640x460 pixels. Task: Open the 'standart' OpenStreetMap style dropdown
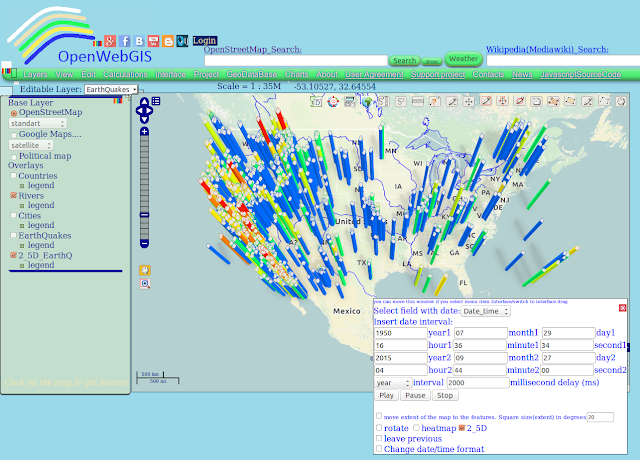click(38, 123)
